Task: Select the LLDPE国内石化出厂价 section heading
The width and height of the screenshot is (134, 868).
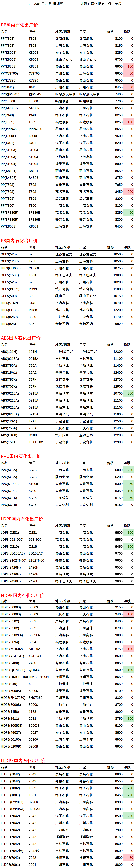Action: tap(23, 761)
